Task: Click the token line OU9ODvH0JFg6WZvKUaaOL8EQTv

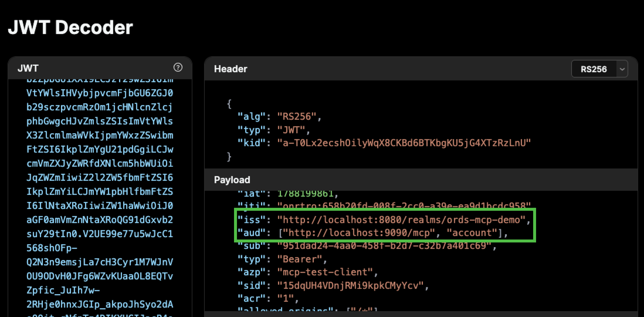Action: coord(100,276)
